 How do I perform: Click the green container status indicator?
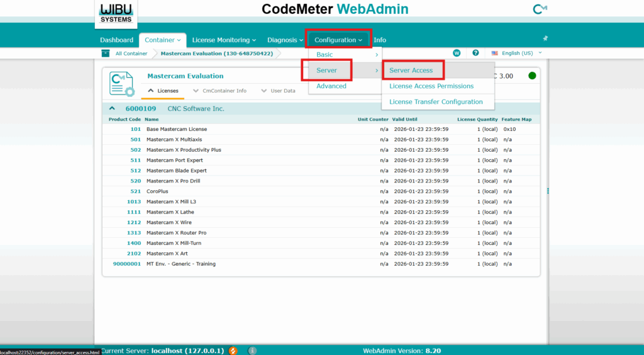[x=532, y=76]
